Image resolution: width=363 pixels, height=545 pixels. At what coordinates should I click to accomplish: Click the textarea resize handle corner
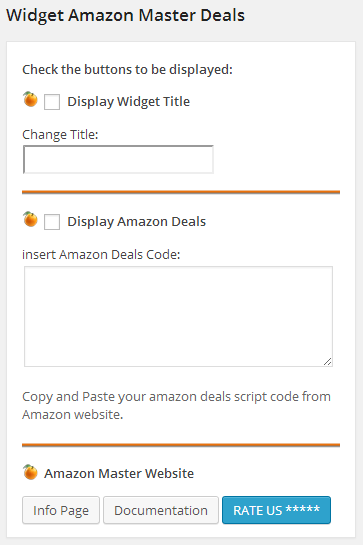[328, 361]
